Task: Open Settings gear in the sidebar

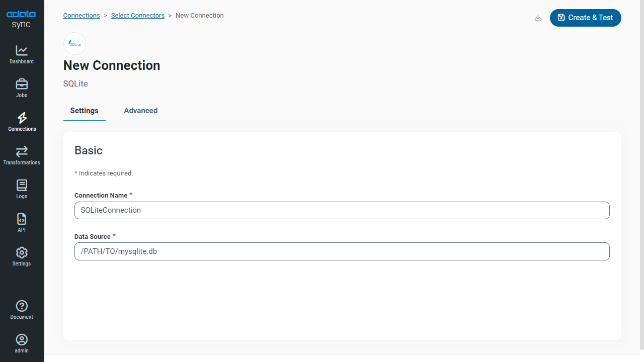Action: pyautogui.click(x=22, y=257)
